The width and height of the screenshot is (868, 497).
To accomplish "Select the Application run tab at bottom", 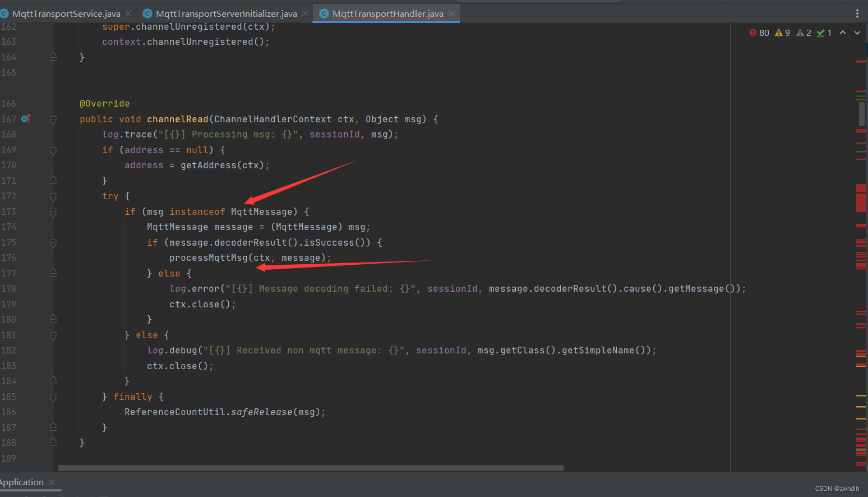I will click(x=22, y=482).
